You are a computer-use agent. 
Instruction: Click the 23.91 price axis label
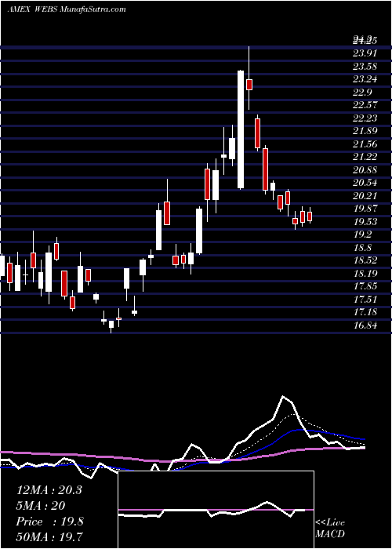(365, 53)
